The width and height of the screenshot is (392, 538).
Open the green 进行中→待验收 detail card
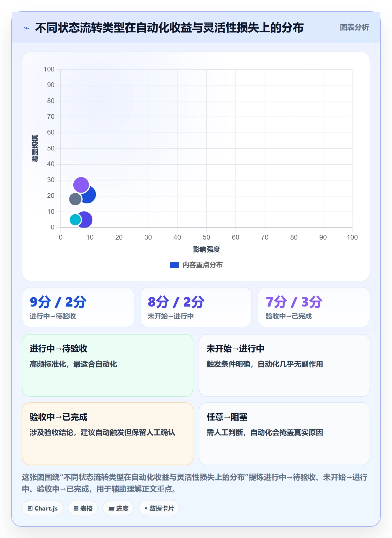coord(108,365)
